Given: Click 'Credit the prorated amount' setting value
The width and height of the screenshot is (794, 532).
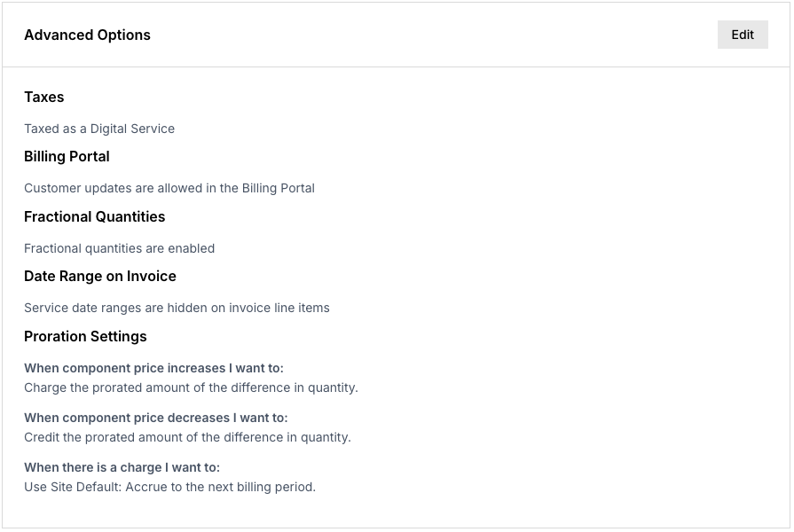Looking at the screenshot, I should tap(189, 437).
